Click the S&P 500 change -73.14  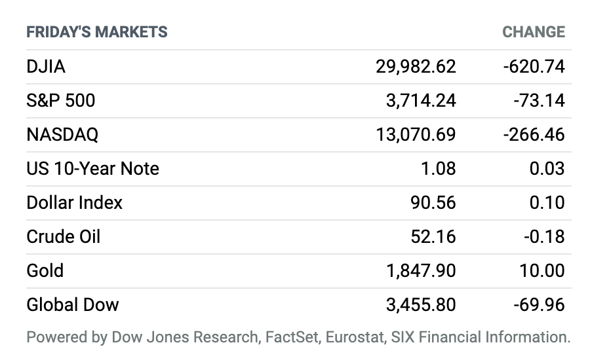(539, 100)
